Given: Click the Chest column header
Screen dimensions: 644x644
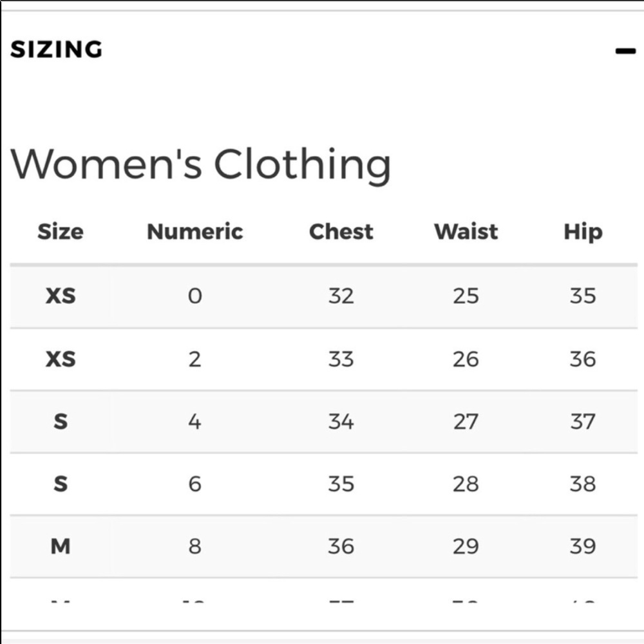Looking at the screenshot, I should (341, 232).
